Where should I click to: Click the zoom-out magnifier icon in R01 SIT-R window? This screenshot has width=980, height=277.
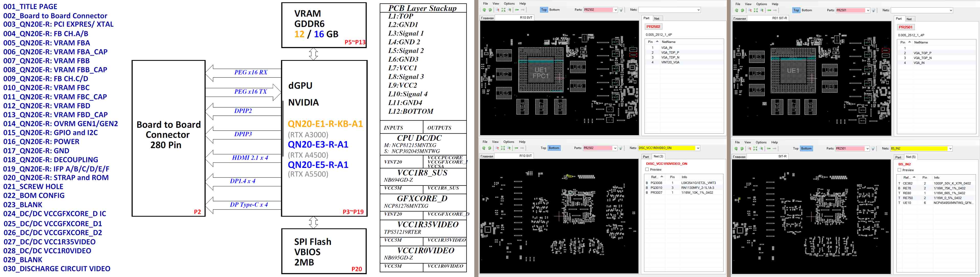[750, 10]
